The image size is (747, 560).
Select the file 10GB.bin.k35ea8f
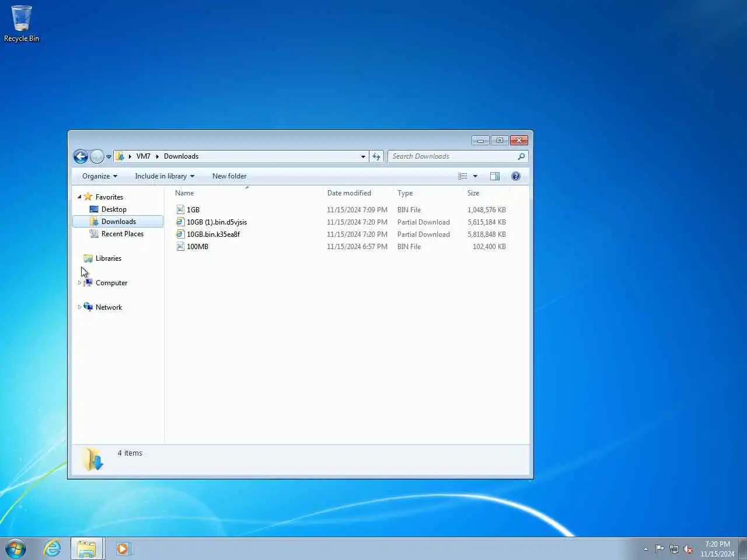[x=213, y=235]
